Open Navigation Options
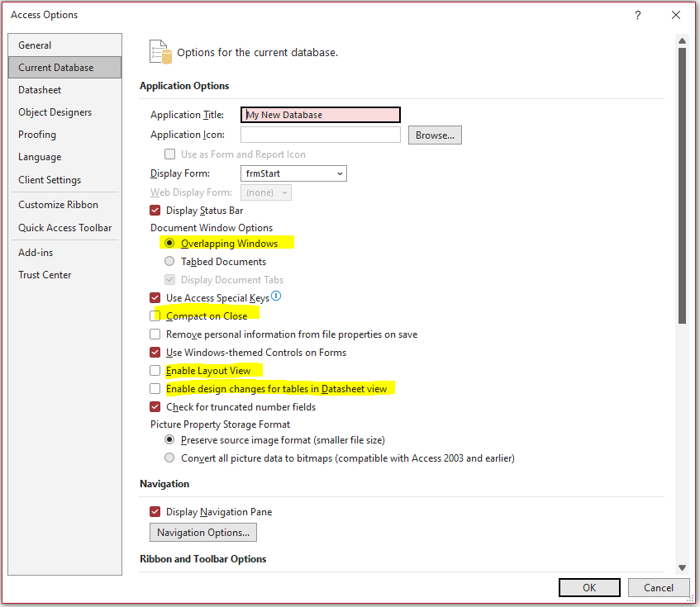Viewport: 700px width, 607px height. pyautogui.click(x=203, y=533)
